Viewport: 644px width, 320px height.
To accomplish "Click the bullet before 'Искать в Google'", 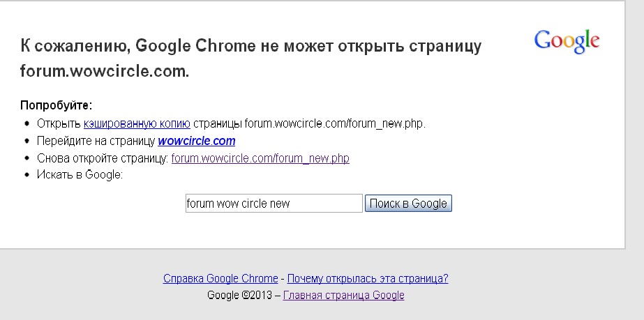I will point(27,175).
